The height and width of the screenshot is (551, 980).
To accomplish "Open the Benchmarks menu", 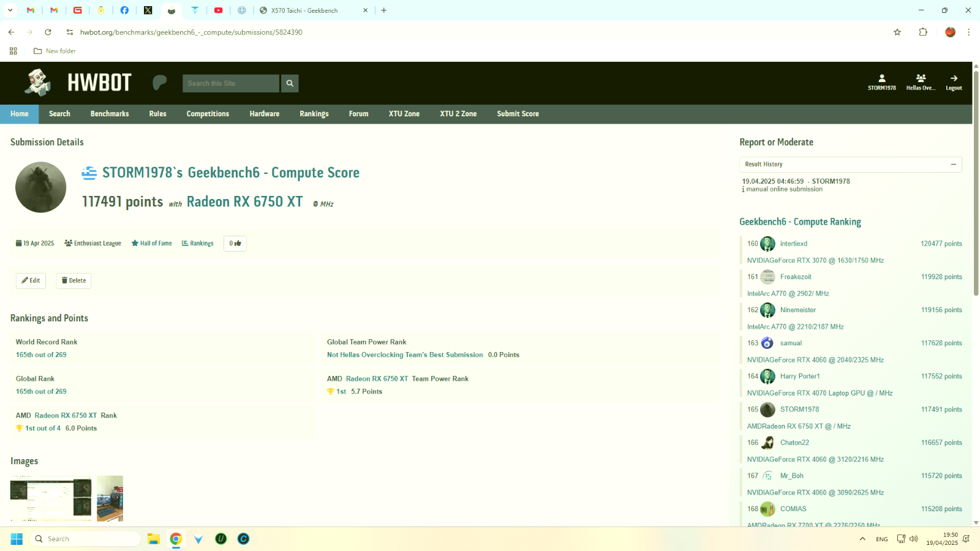I will point(110,114).
